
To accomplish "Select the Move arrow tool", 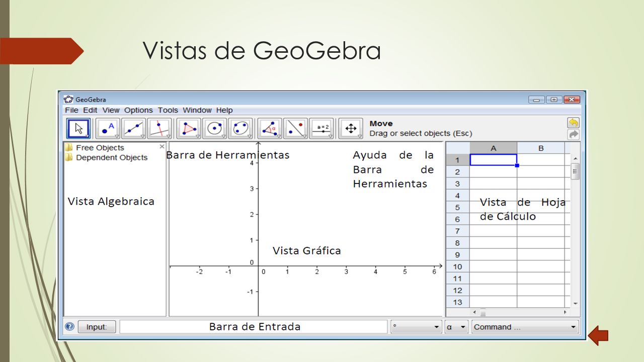I will [78, 128].
